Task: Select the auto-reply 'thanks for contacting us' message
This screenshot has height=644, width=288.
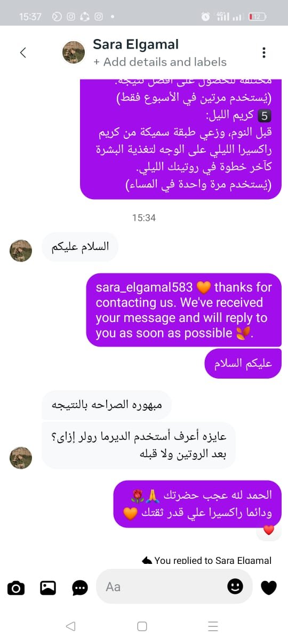Action: click(184, 310)
